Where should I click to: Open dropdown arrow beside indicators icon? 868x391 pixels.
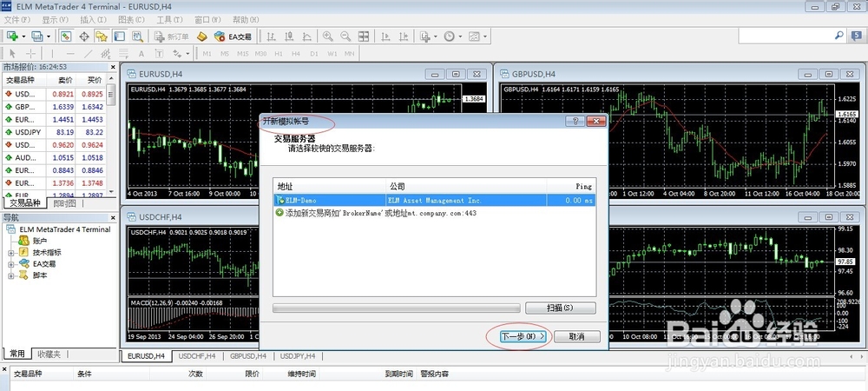click(437, 36)
